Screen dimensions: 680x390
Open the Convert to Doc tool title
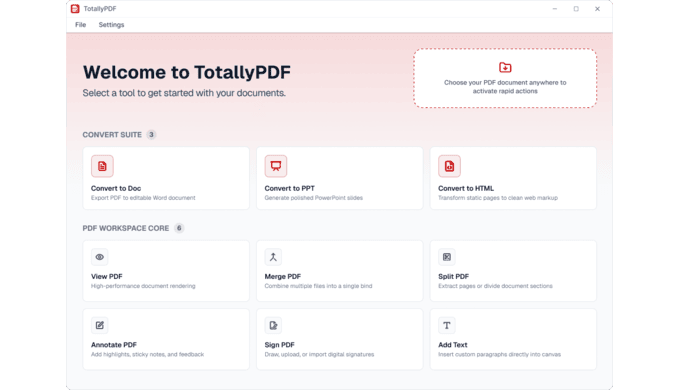click(x=116, y=188)
